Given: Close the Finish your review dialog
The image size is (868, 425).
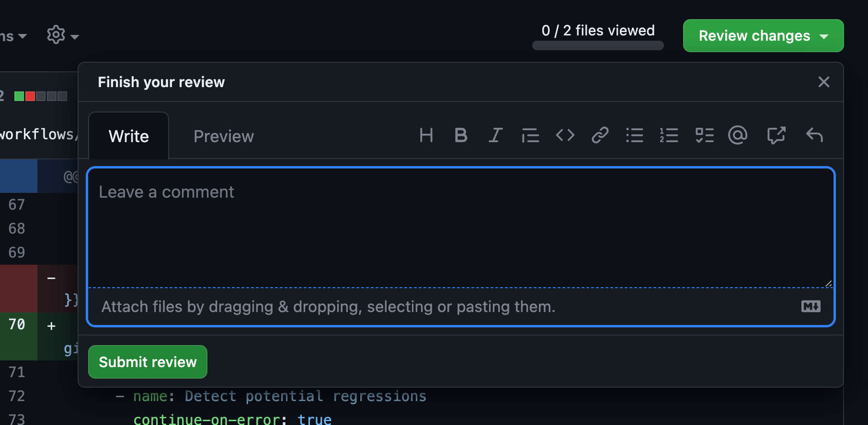Looking at the screenshot, I should click(823, 82).
